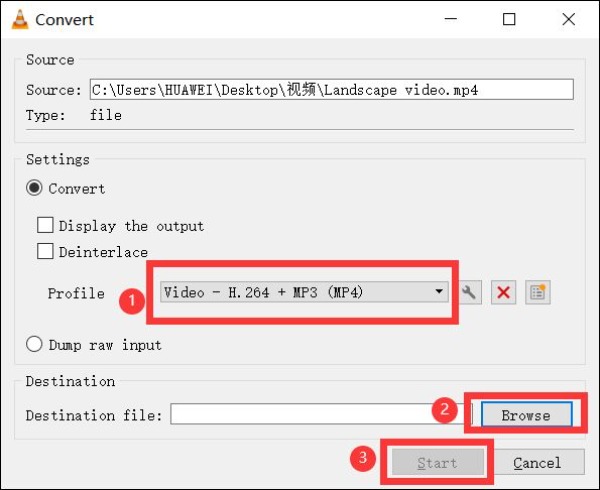Close the Convert window

(569, 19)
